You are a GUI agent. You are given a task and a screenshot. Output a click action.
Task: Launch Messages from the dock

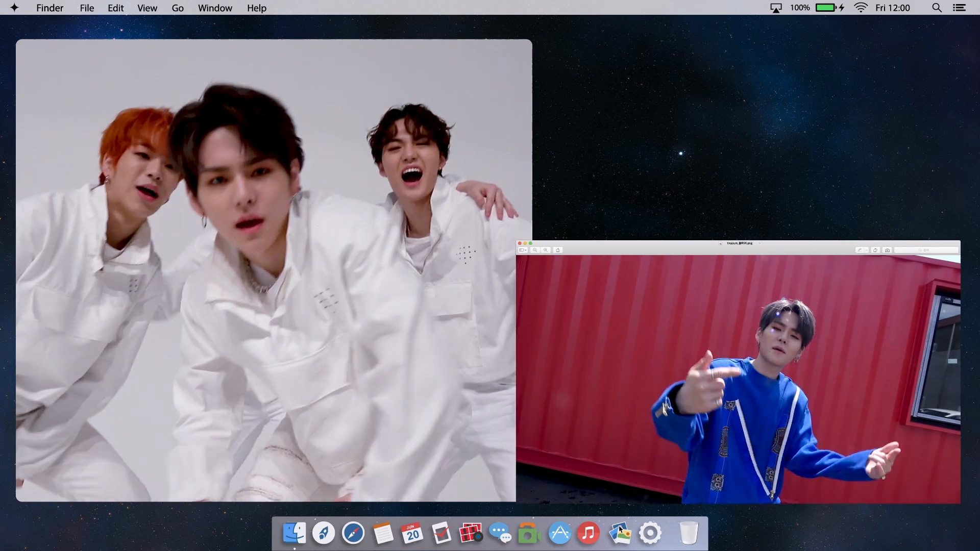pos(500,533)
